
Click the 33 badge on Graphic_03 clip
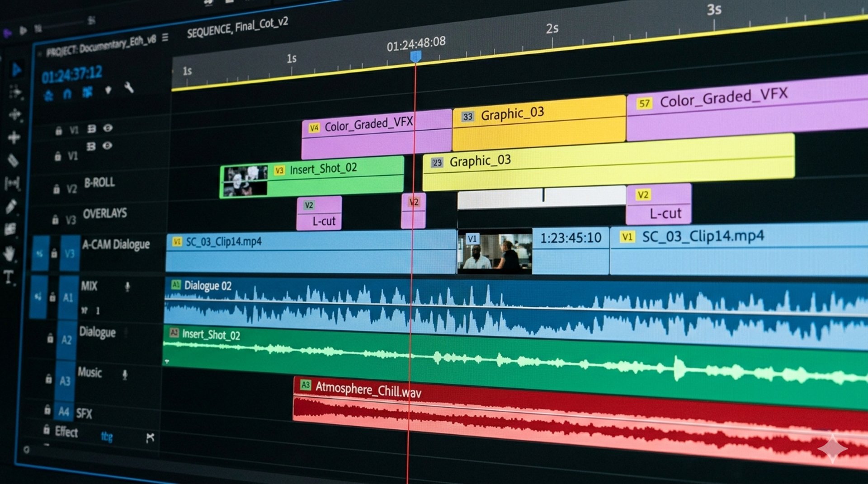pos(467,117)
